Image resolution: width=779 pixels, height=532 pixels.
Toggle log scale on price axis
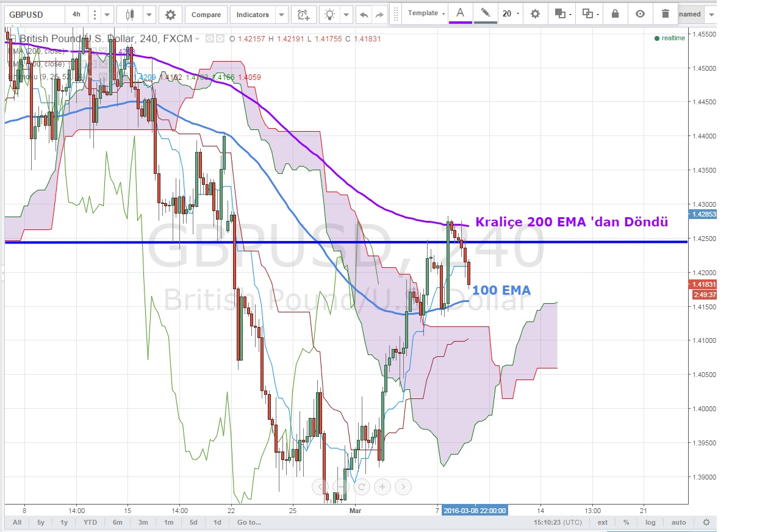[x=651, y=522]
